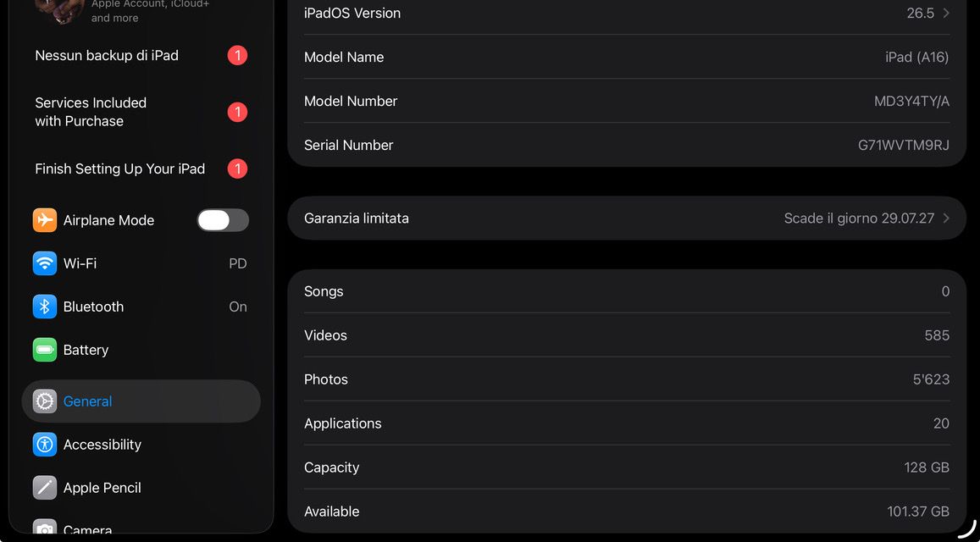Tap the orange Airplane Mode icon
The width and height of the screenshot is (980, 542).
point(44,220)
